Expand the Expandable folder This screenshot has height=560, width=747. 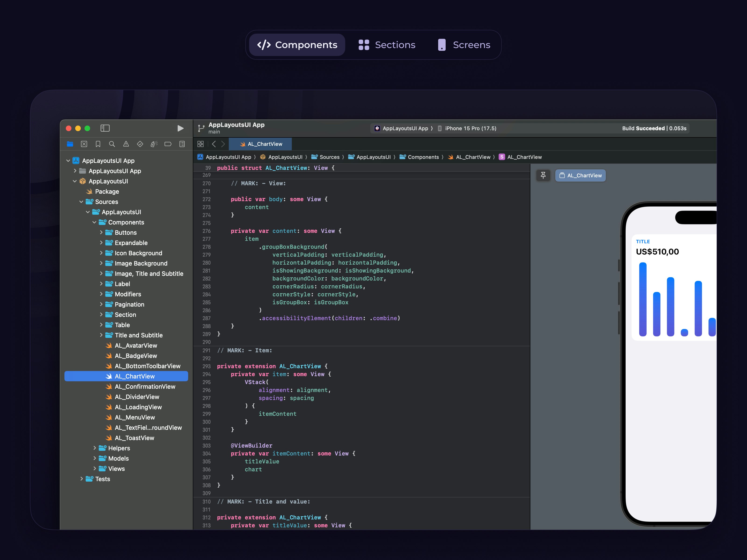pos(101,243)
